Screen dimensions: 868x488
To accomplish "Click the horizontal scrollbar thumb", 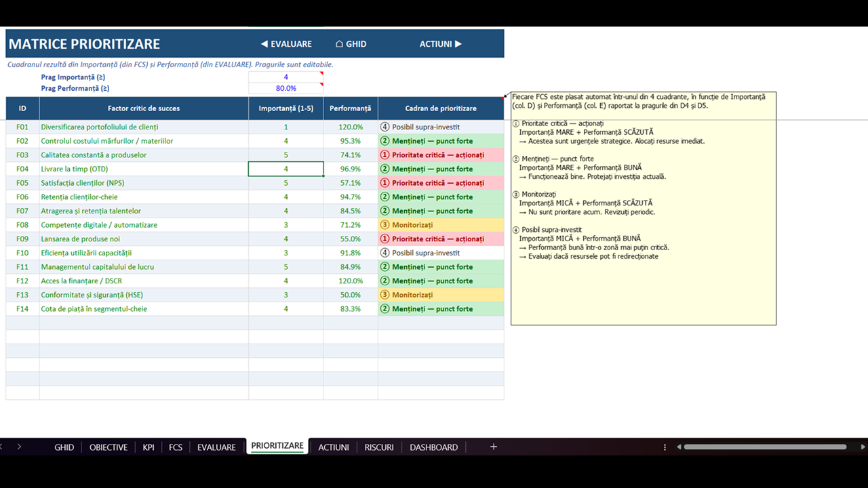I will [765, 447].
